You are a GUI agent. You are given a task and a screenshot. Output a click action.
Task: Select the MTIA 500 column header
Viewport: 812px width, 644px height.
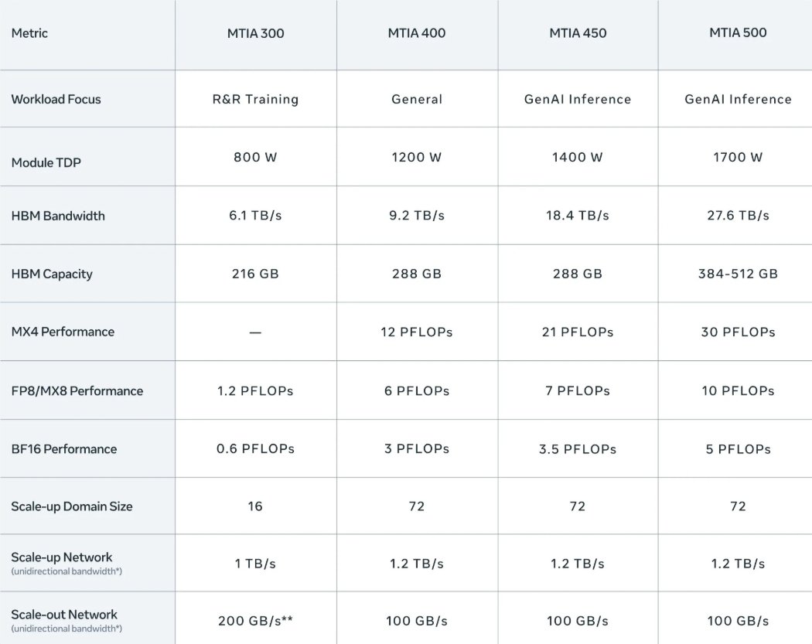point(738,33)
